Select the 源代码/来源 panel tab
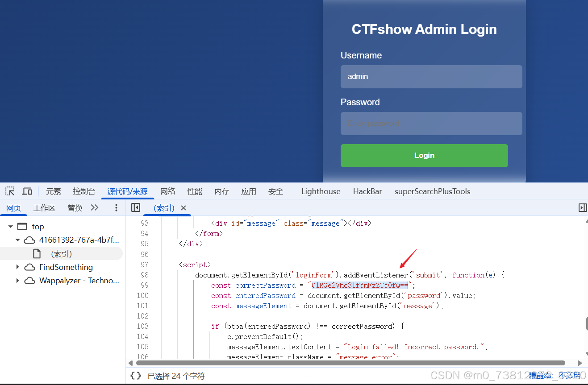The width and height of the screenshot is (588, 385). pos(127,191)
